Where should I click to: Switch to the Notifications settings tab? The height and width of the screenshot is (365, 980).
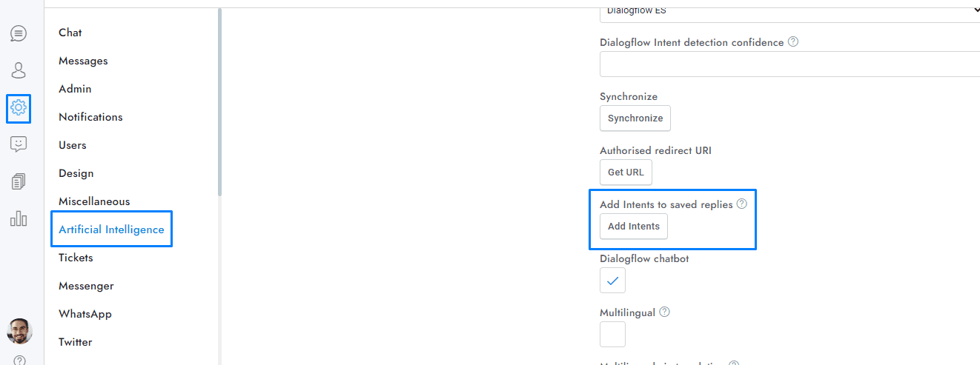[90, 117]
